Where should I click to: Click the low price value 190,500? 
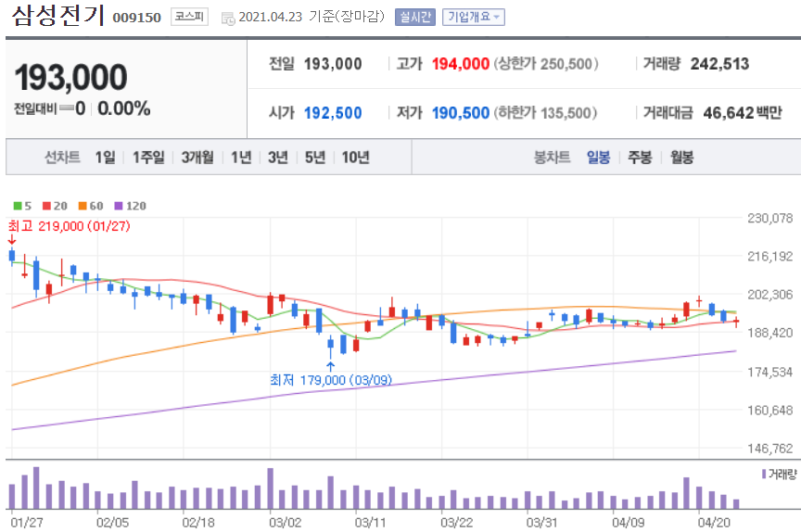click(x=461, y=113)
